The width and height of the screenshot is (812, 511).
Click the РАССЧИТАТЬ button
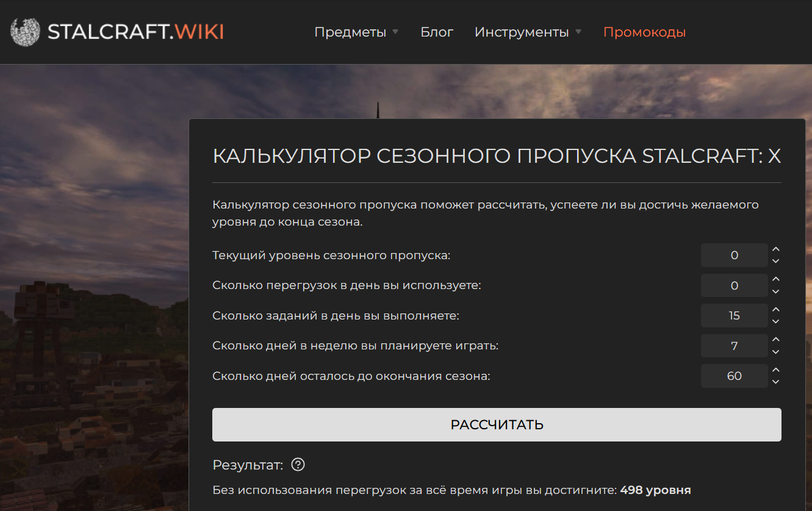(x=497, y=424)
